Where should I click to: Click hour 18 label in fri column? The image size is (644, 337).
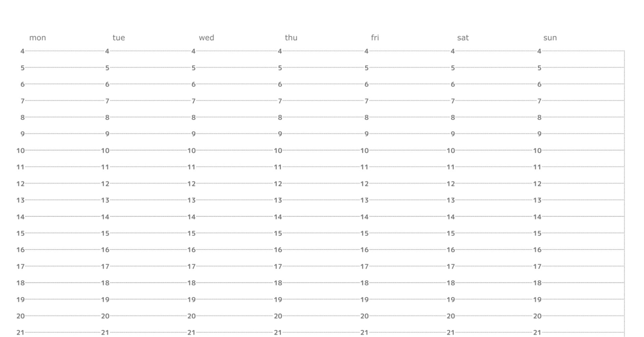[364, 283]
